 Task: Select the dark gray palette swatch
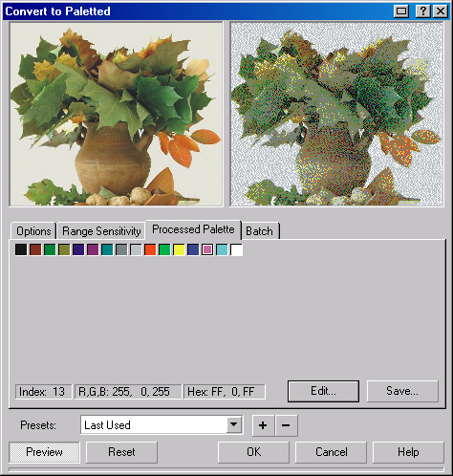coord(121,249)
